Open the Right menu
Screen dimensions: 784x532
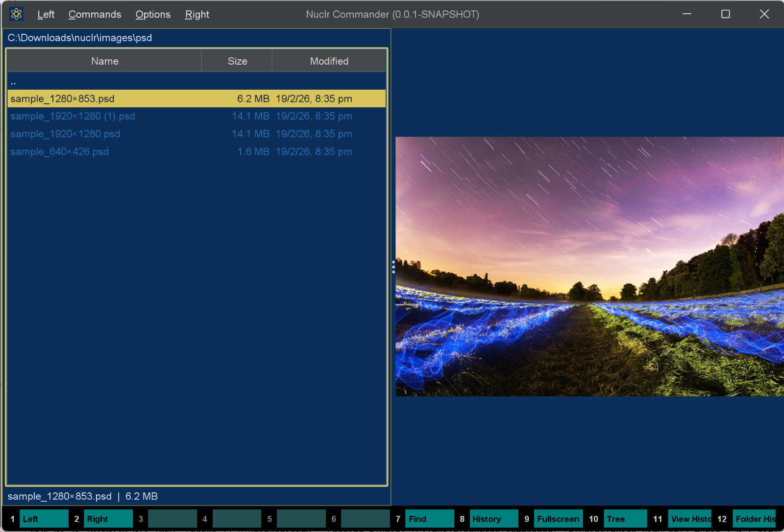197,14
